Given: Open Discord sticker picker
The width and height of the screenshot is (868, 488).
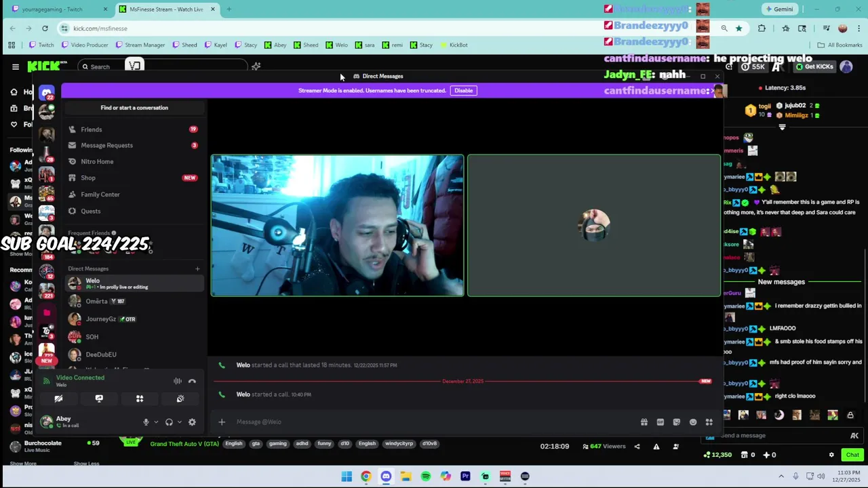Looking at the screenshot, I should click(x=677, y=422).
